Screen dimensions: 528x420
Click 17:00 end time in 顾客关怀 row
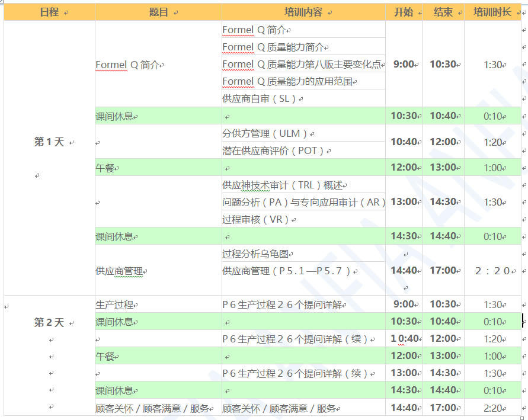(x=443, y=408)
